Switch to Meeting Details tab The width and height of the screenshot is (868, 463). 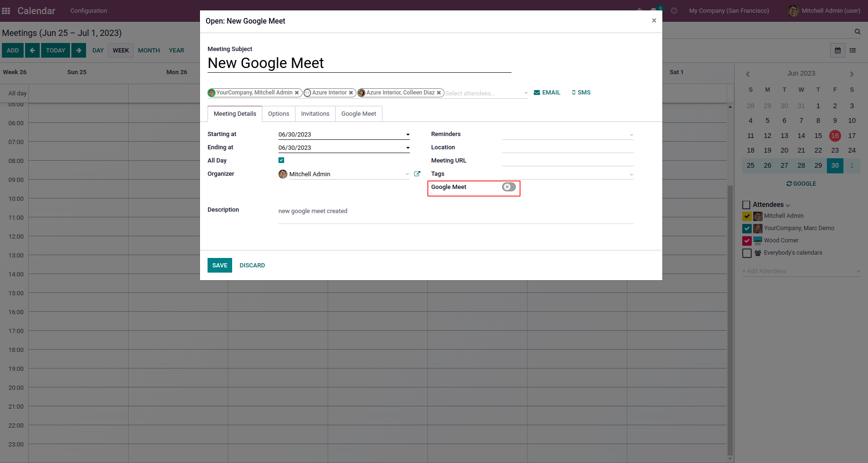pos(235,114)
